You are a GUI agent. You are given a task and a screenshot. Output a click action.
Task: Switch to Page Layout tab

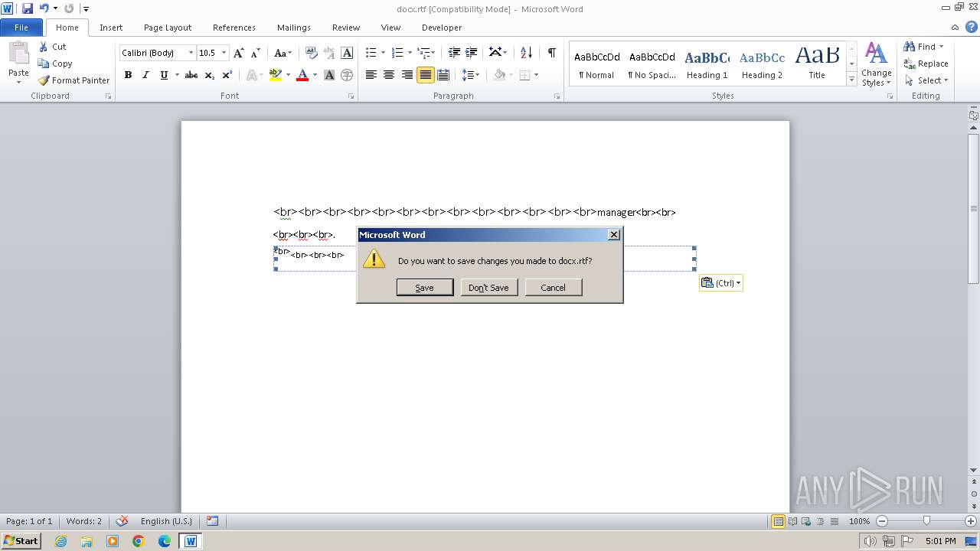(x=168, y=28)
